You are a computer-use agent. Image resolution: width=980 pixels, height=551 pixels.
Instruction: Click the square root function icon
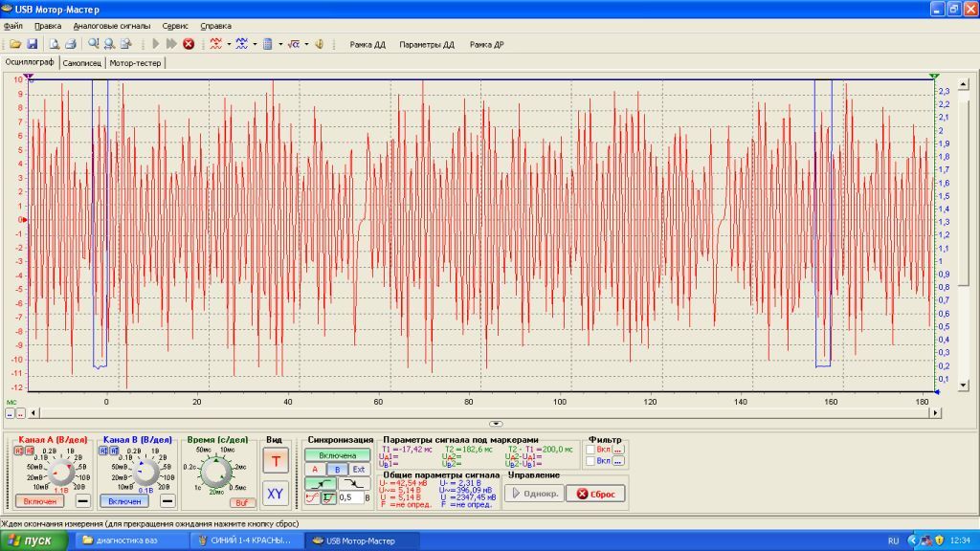coord(294,44)
